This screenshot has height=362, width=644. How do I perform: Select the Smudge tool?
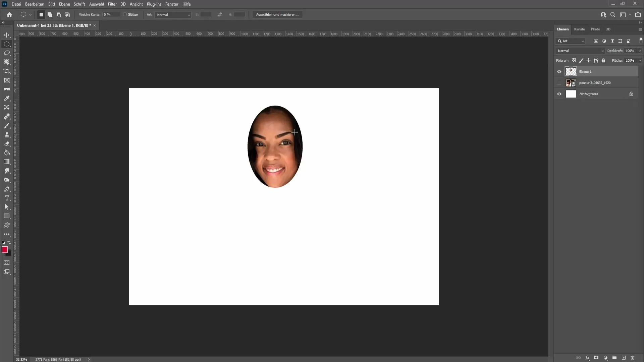point(7,171)
